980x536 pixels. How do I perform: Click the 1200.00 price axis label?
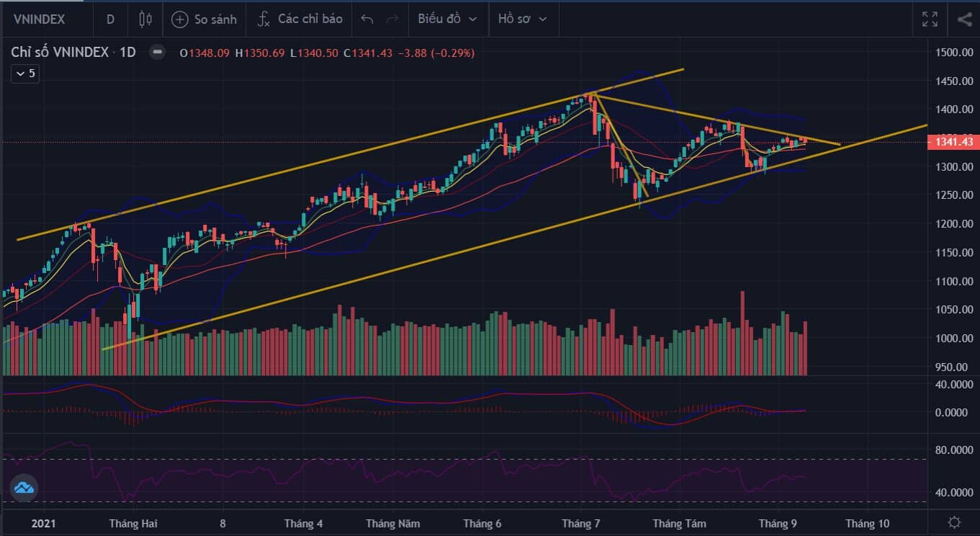[954, 224]
